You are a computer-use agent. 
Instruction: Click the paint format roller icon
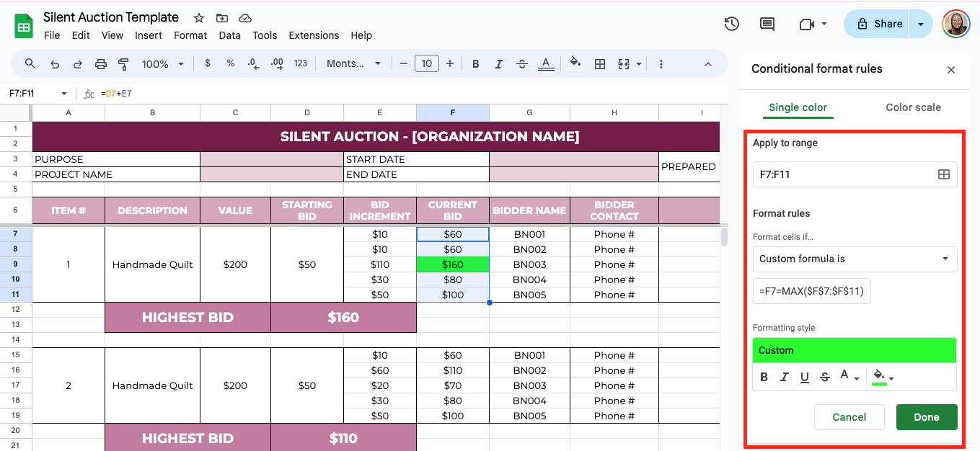[123, 64]
